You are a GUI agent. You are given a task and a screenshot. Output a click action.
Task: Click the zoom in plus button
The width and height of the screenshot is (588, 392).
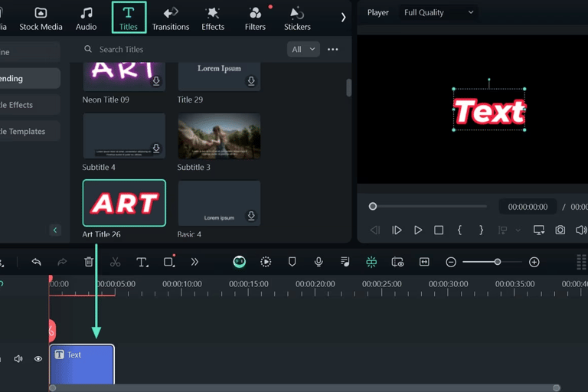(x=534, y=262)
